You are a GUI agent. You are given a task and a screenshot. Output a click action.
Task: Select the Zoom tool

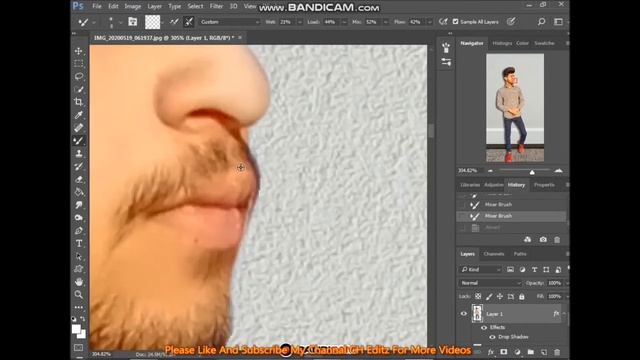click(x=79, y=294)
